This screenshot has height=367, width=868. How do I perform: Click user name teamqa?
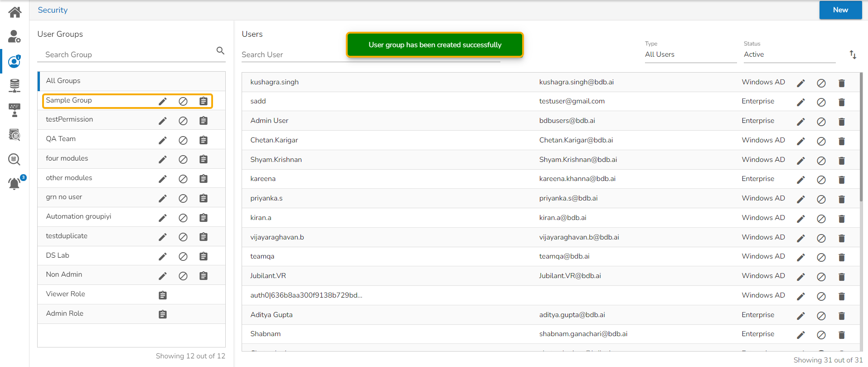pyautogui.click(x=262, y=256)
